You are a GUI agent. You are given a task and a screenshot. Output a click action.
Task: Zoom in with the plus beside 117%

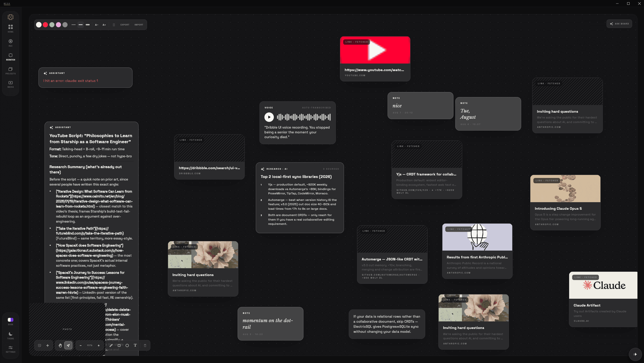point(99,345)
